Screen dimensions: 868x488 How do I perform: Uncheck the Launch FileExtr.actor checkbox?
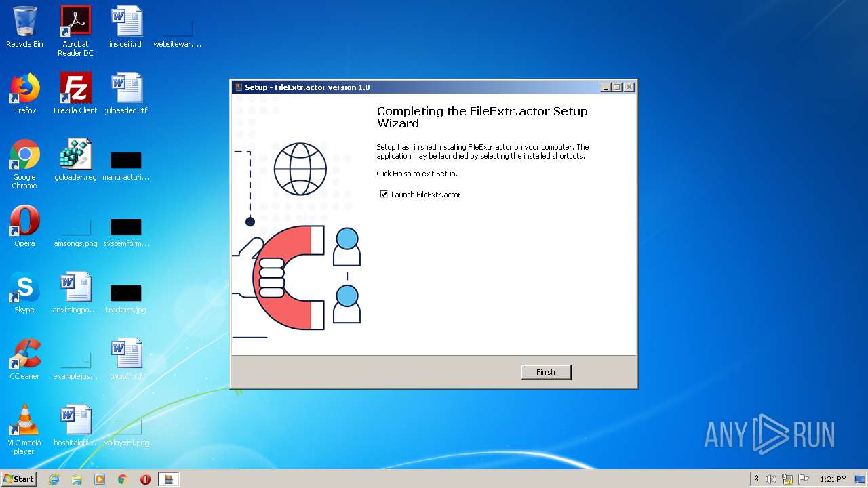click(x=384, y=195)
